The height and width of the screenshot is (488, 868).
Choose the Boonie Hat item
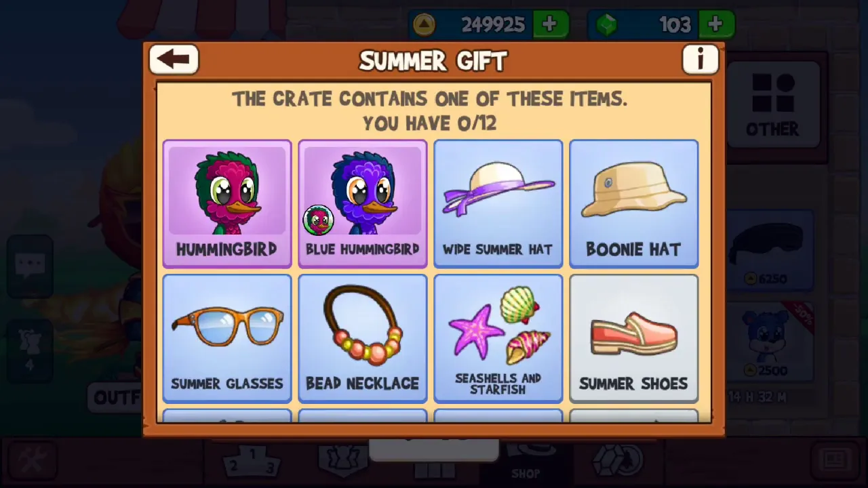coord(634,203)
